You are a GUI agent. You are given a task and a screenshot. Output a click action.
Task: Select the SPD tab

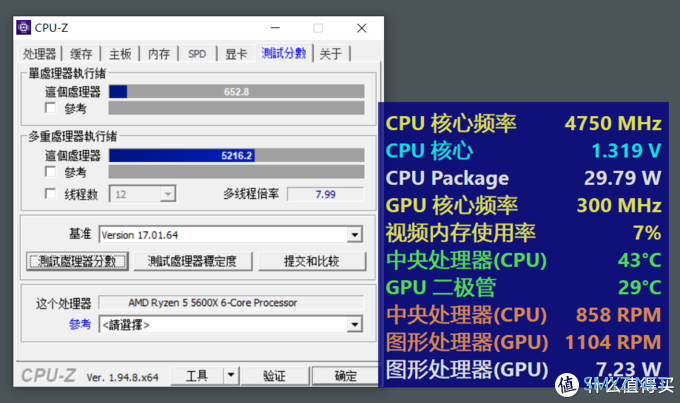pos(197,54)
